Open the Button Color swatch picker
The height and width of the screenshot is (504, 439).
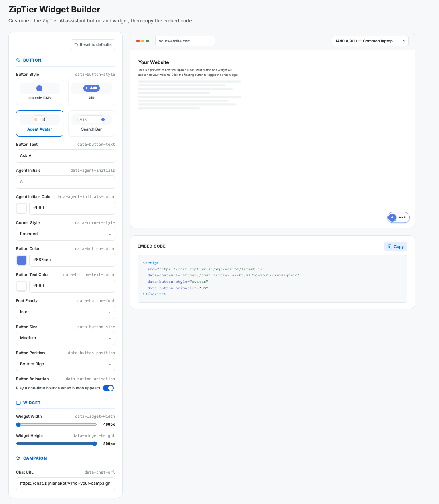pyautogui.click(x=22, y=260)
